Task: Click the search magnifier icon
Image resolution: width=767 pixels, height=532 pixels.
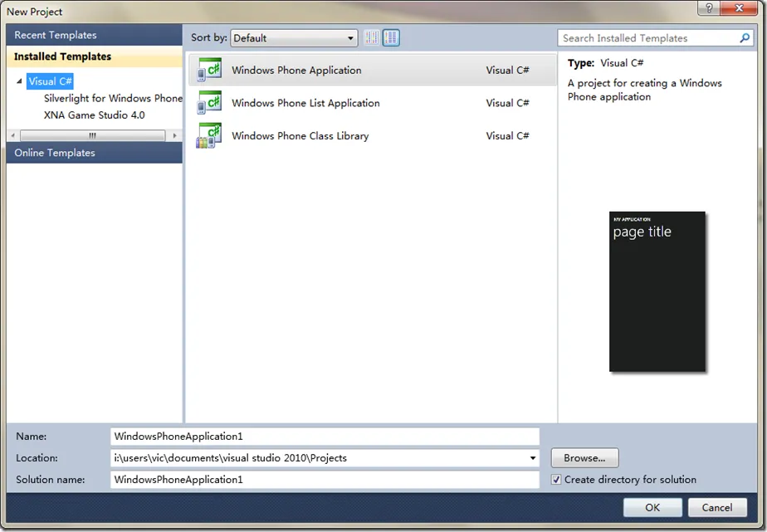Action: pos(741,37)
